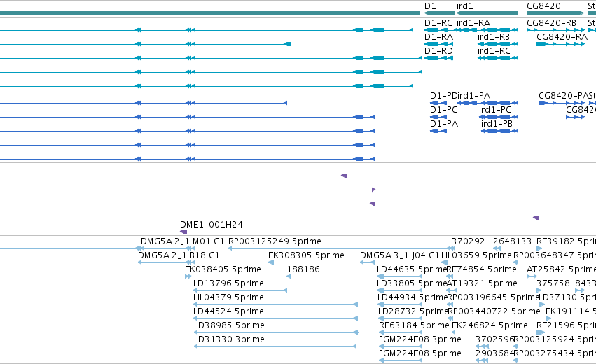Image resolution: width=596 pixels, height=364 pixels.
Task: Open the RP003440722.5prime EST label
Action: (x=494, y=311)
